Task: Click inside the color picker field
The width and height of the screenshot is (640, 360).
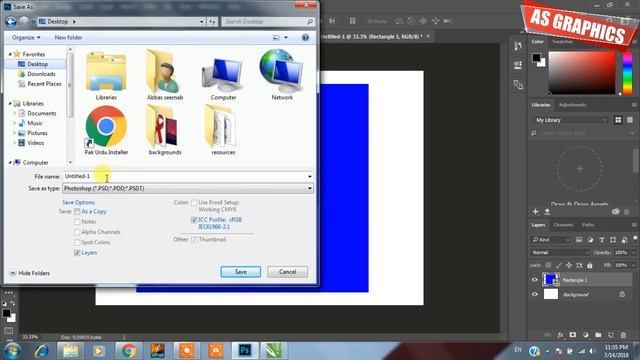Action: click(x=582, y=73)
